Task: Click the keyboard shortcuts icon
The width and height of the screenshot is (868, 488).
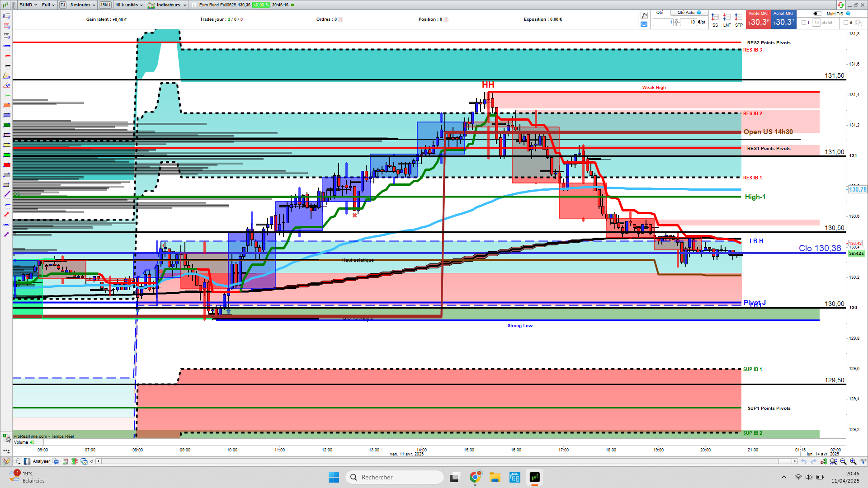Action: click(644, 24)
